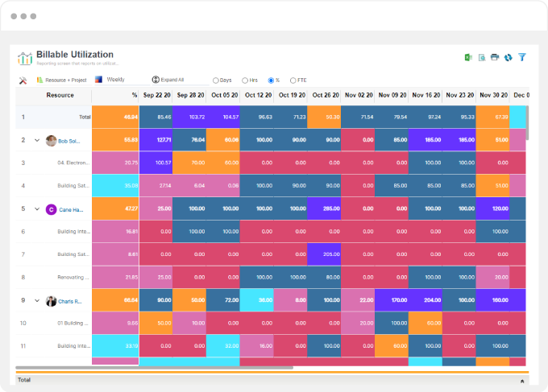Export report to Excel icon
Viewport: 548px width, 392px height.
pos(468,58)
